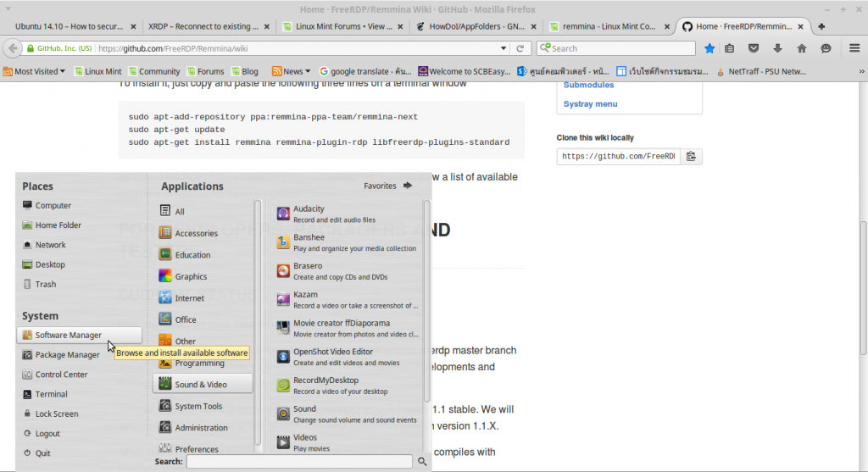Image resolution: width=868 pixels, height=472 pixels.
Task: Focus Firefox Search box
Action: (x=615, y=48)
